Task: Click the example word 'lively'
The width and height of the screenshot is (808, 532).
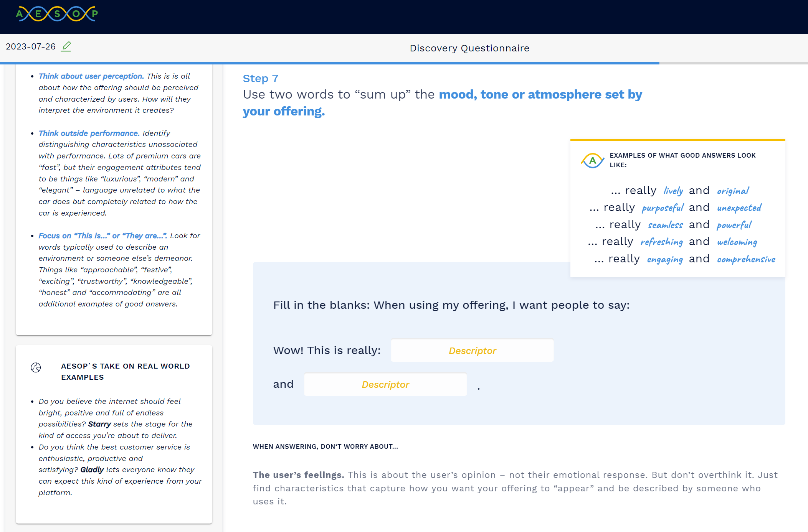Action: 673,191
